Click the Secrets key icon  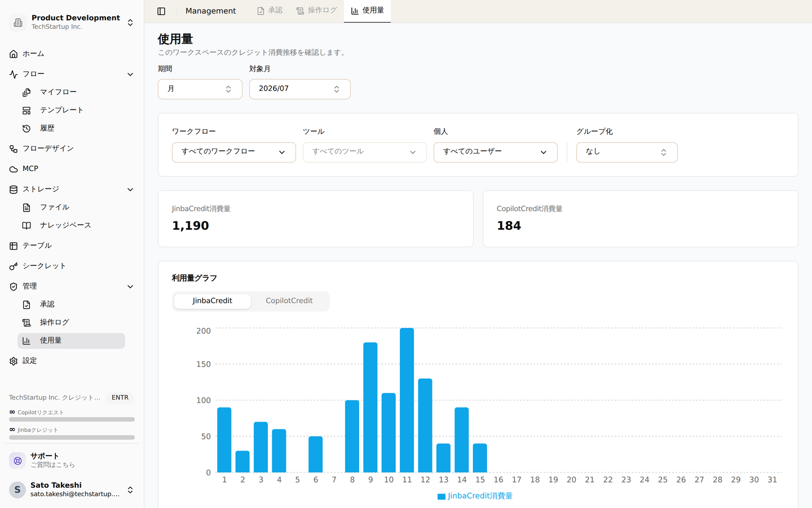coord(14,266)
